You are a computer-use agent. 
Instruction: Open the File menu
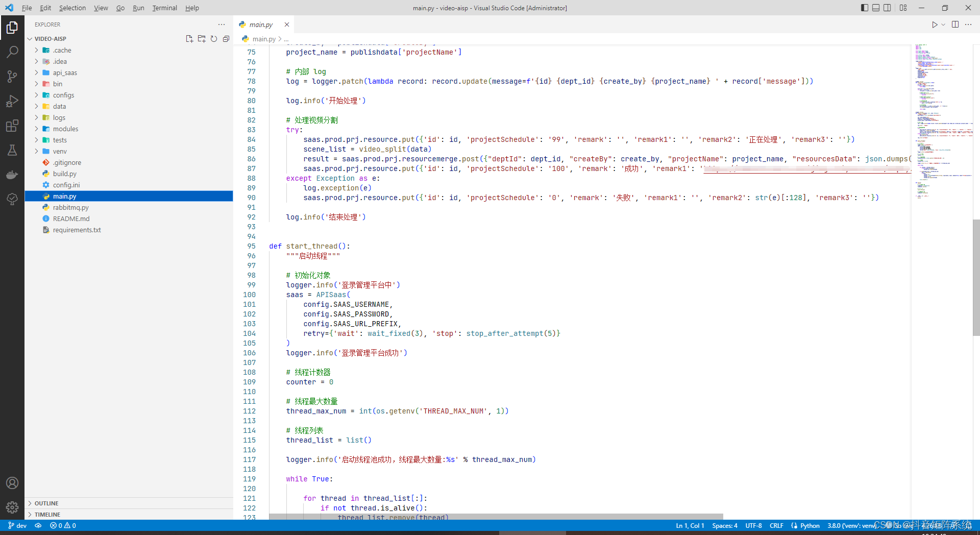coord(27,8)
